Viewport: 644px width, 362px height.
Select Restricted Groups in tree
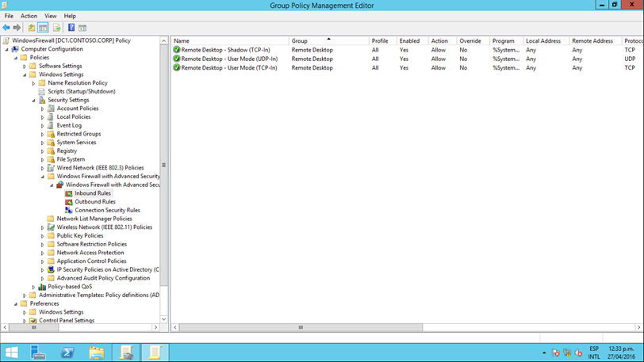click(x=79, y=134)
